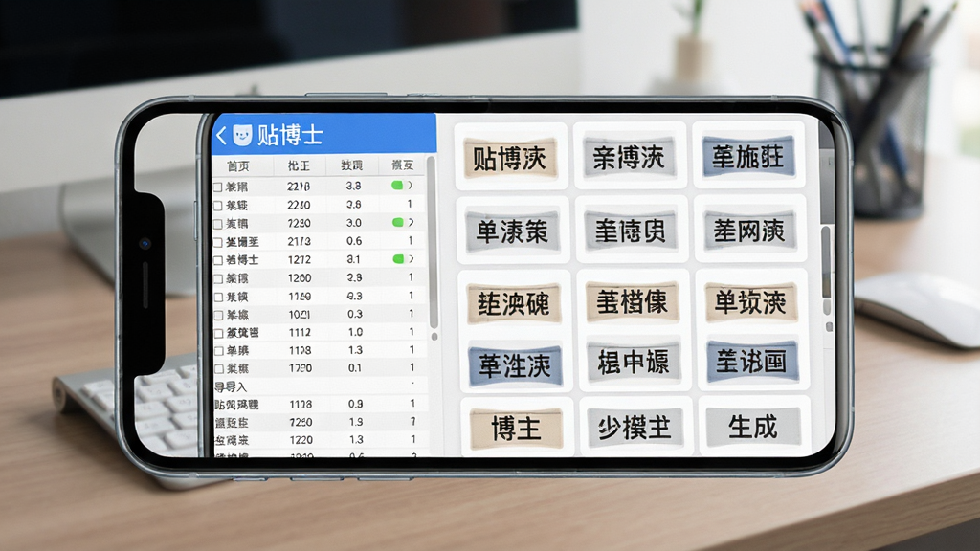Select the 2218 value in the table
Viewport: 980px width, 551px height.
pyautogui.click(x=299, y=187)
